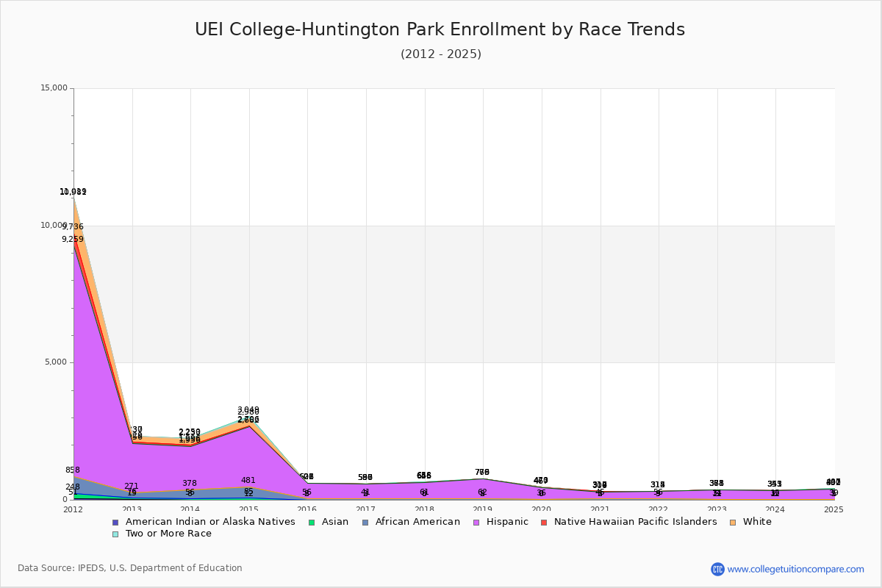The image size is (882, 588).
Task: Click the 2012 x-axis label
Action: [x=73, y=509]
